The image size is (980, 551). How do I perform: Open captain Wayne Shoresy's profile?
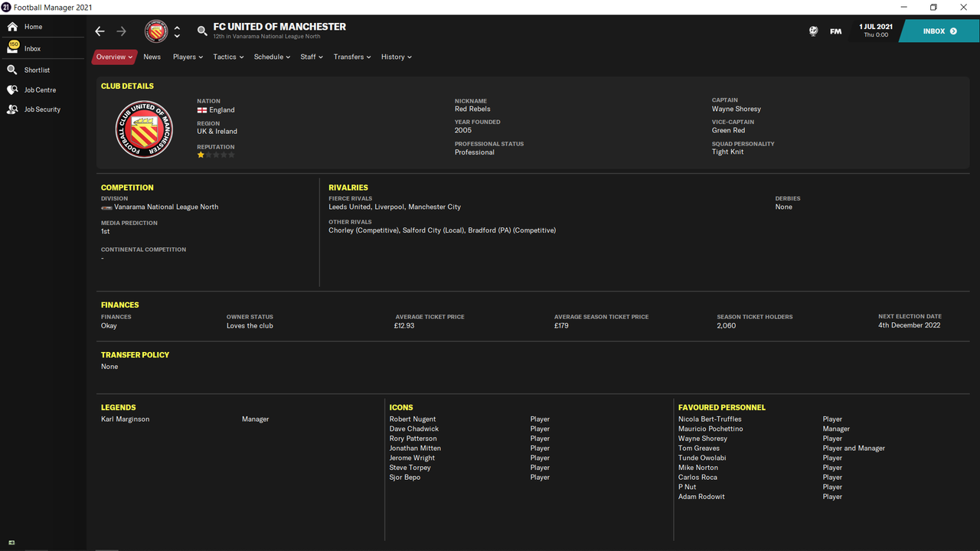tap(736, 109)
